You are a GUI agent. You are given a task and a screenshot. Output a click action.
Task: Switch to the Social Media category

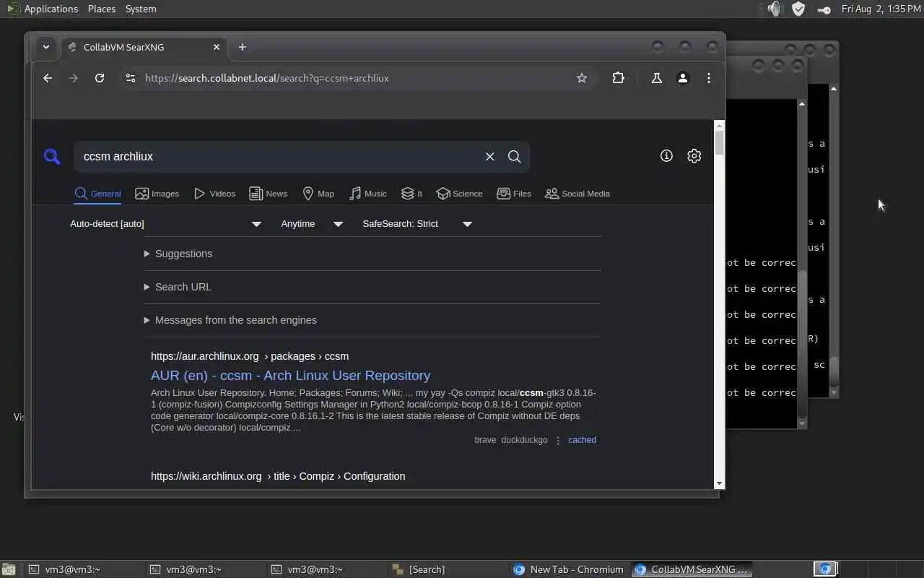pyautogui.click(x=577, y=194)
